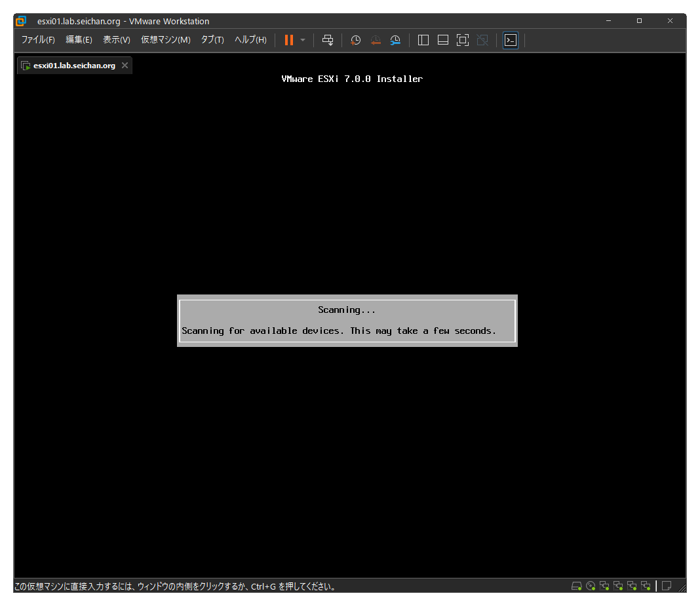Close the esxi01.lab.seichan.org tab
The height and width of the screenshot is (606, 700).
tap(125, 66)
